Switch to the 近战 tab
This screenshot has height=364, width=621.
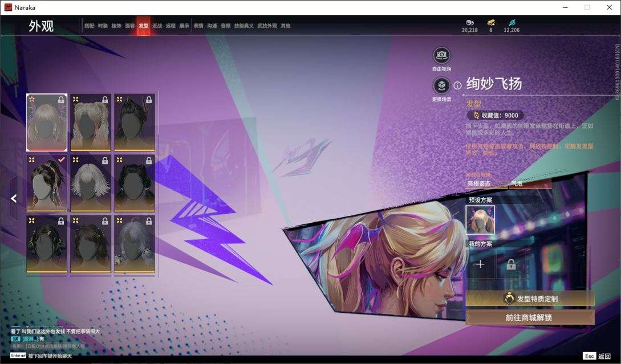[157, 26]
